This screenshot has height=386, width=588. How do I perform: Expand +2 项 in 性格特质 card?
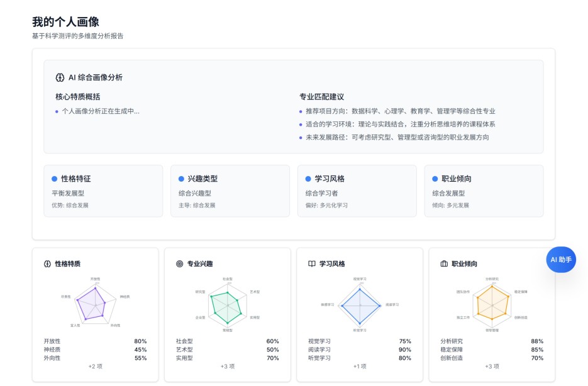[95, 367]
